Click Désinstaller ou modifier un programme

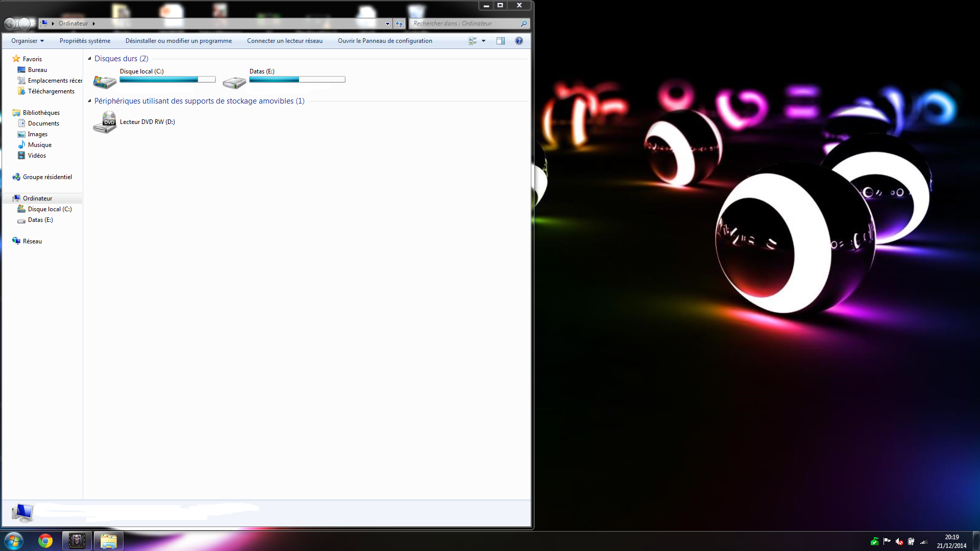[179, 41]
